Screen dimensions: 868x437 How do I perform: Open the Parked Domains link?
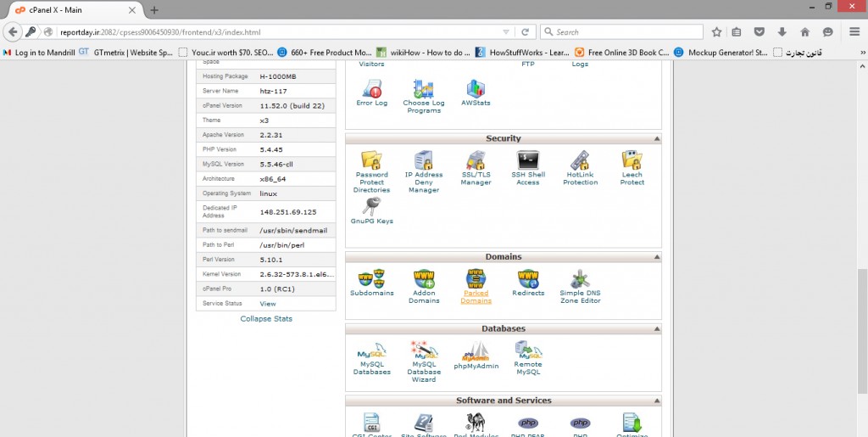pyautogui.click(x=476, y=297)
